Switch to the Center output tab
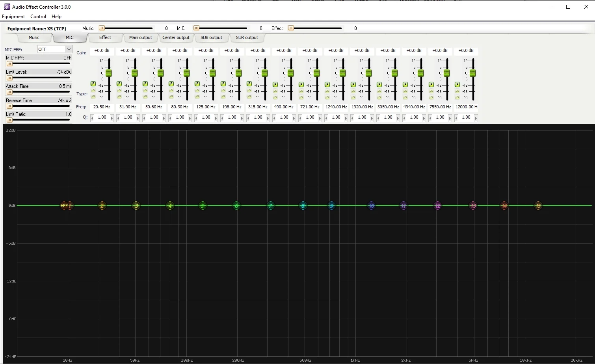This screenshot has height=364, width=595. coord(176,37)
